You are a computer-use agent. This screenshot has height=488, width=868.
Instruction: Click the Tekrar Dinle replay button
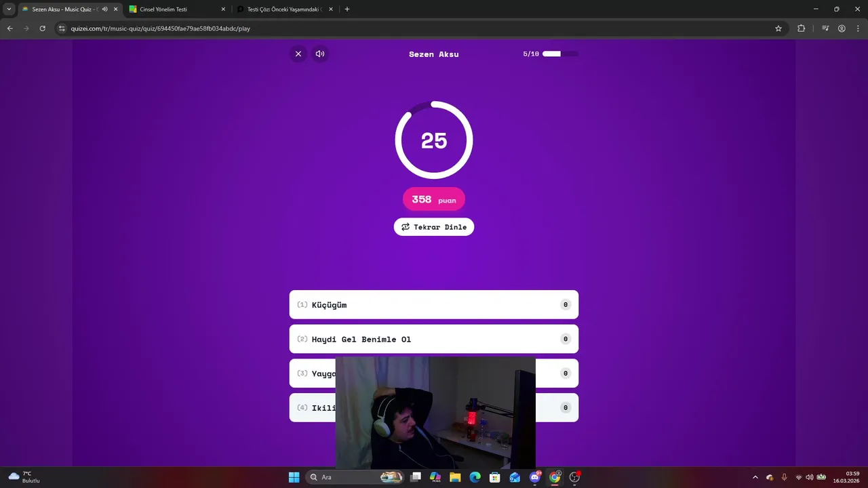pos(434,227)
